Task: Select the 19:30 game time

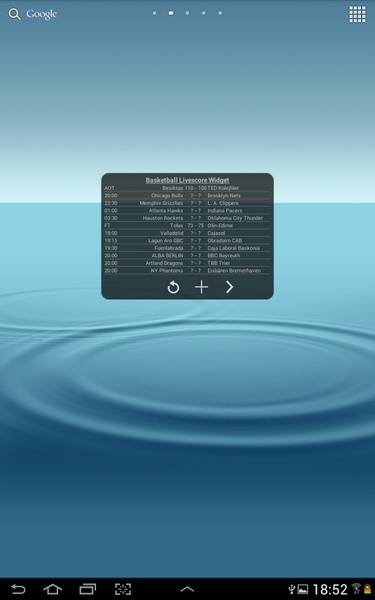Action: 111,248
